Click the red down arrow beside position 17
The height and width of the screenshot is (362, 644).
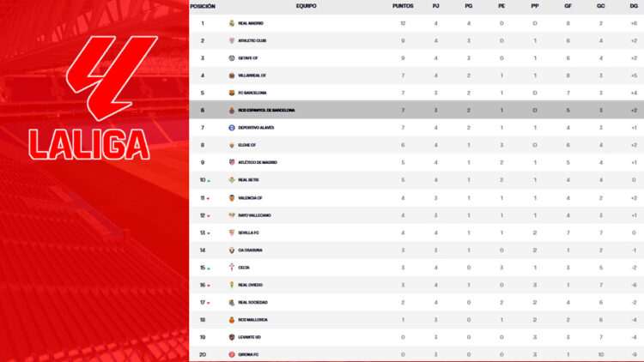click(209, 303)
